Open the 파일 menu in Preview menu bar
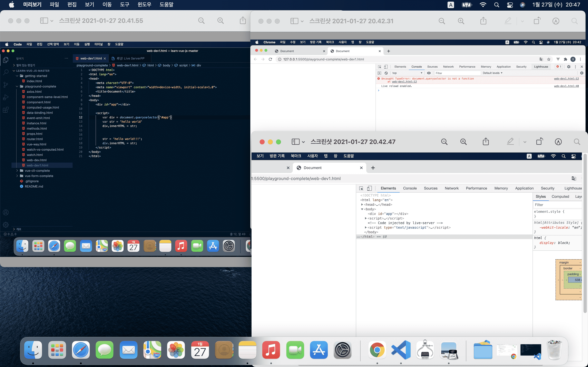Image resolution: width=588 pixels, height=367 pixels. (54, 5)
